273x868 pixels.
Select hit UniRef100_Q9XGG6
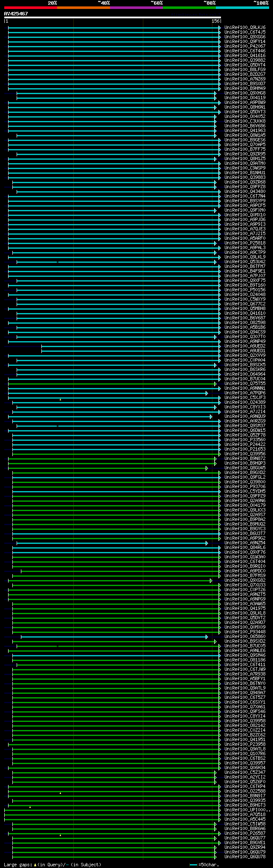click(x=245, y=37)
